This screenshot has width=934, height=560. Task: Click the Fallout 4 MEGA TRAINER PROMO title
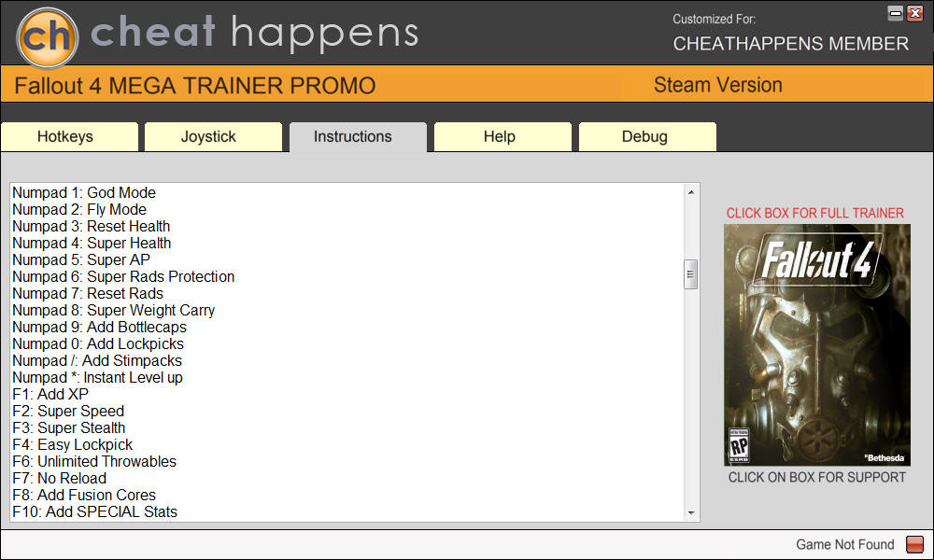pyautogui.click(x=194, y=87)
